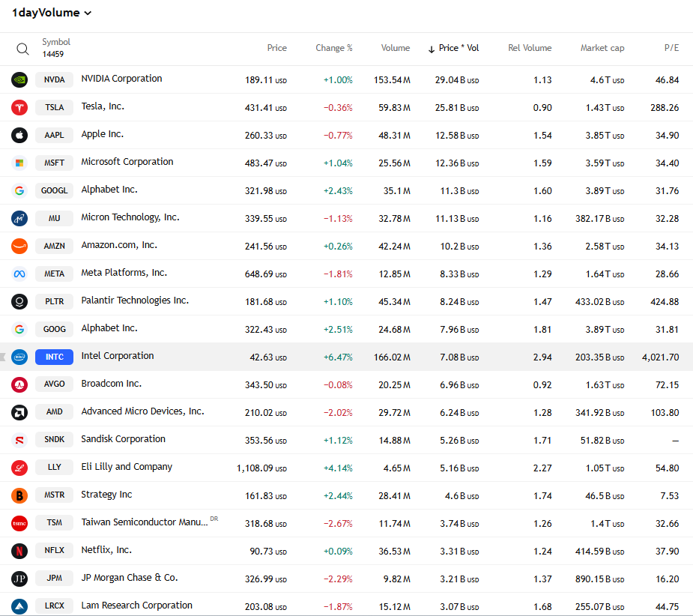Open the TSLA ticker symbol
Image resolution: width=693 pixels, height=616 pixels.
(55, 107)
